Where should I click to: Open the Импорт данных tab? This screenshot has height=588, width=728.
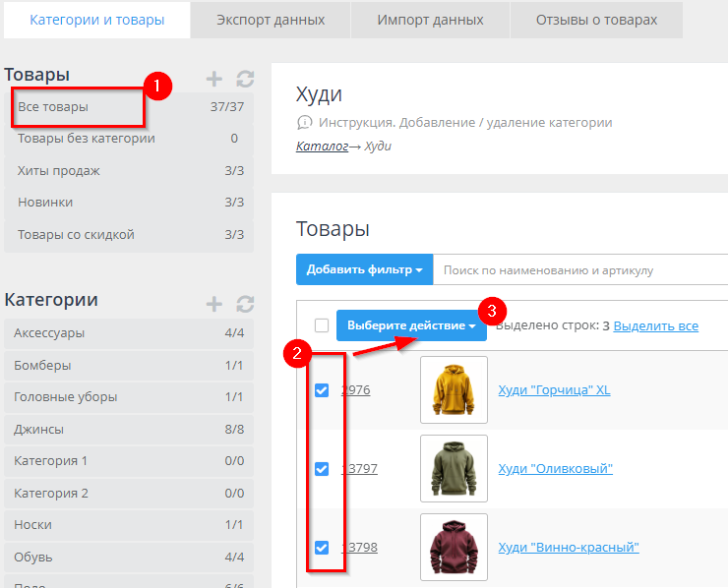430,20
